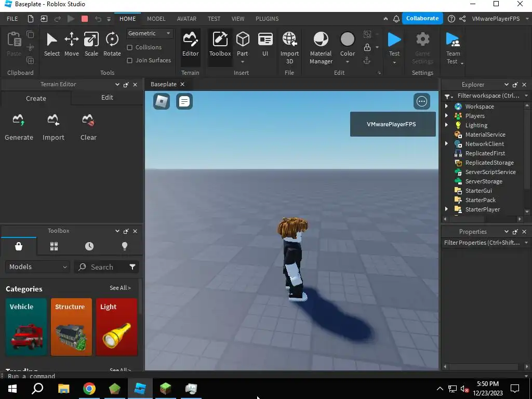Switch to the VIEW ribbon tab
This screenshot has width=532, height=399.
point(237,19)
